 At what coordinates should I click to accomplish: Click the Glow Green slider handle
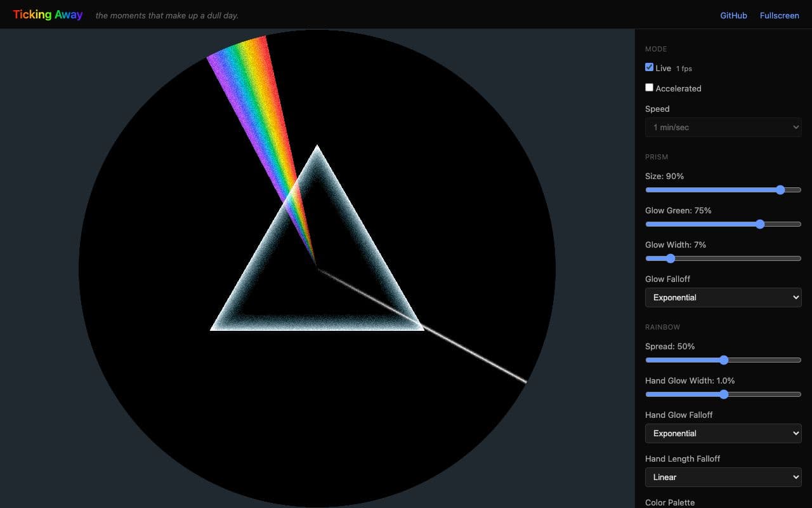click(760, 224)
